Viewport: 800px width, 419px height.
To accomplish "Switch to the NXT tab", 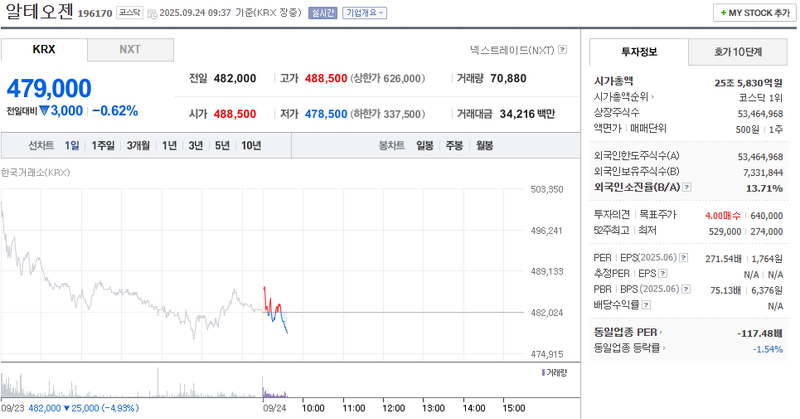I will 130,50.
